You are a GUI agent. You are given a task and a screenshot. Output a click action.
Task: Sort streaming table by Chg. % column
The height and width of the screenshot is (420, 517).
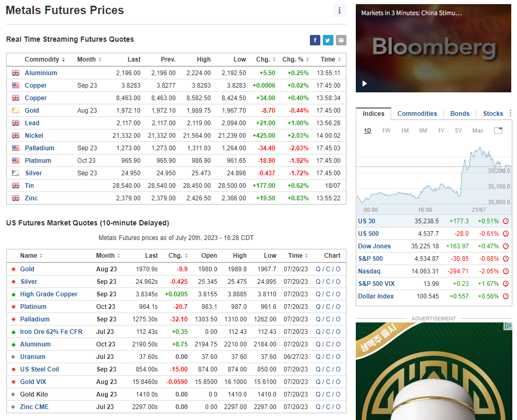click(x=296, y=59)
